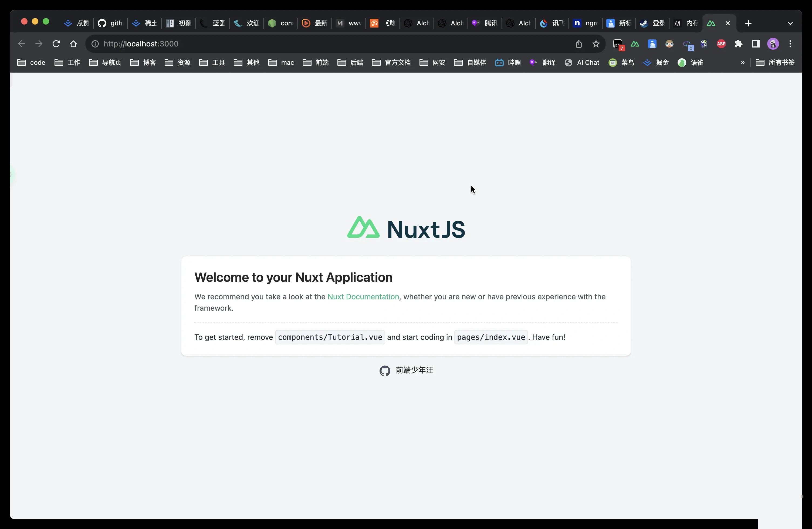The width and height of the screenshot is (812, 529).
Task: Switch to the 点赞 tab
Action: point(76,23)
